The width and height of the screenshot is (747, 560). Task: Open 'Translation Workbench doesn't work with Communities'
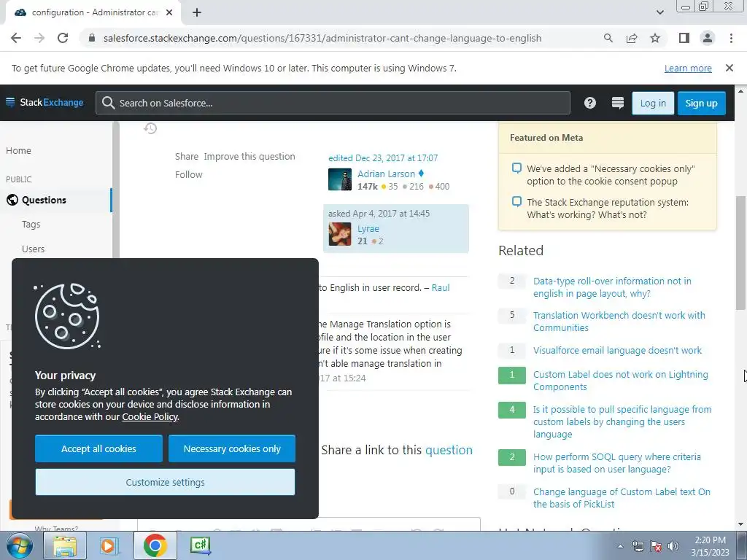(619, 322)
